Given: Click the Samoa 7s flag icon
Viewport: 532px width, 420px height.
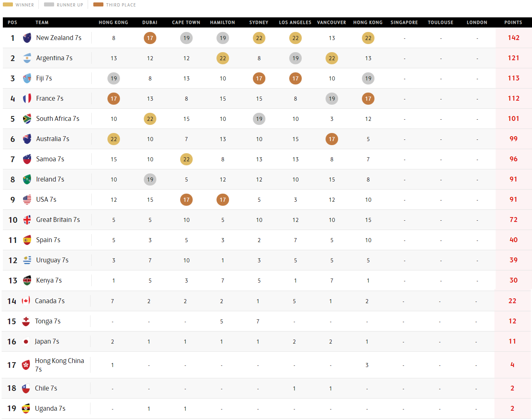Looking at the screenshot, I should (27, 159).
